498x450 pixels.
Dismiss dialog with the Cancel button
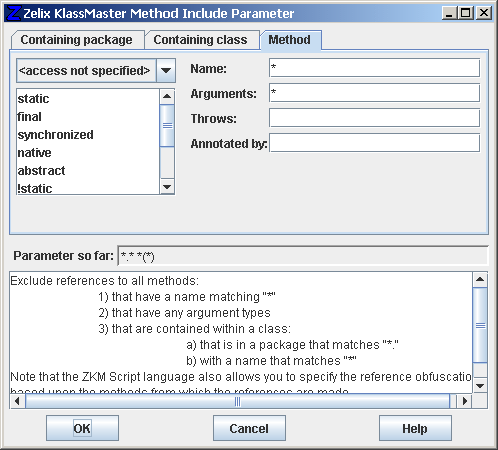[249, 428]
